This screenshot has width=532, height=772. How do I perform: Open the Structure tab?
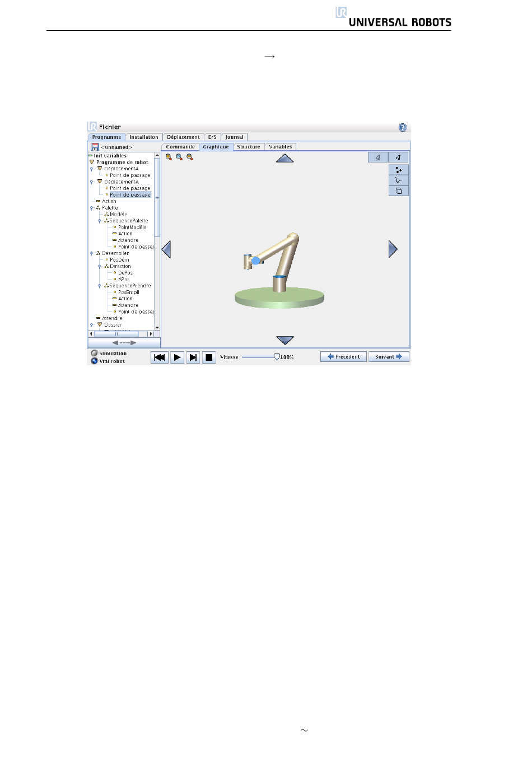248,147
